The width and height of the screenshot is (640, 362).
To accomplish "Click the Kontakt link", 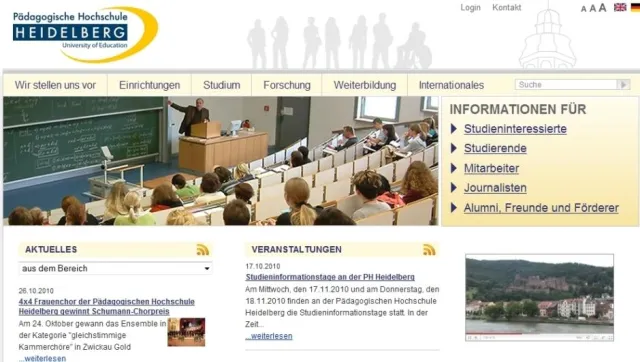I will click(x=507, y=7).
